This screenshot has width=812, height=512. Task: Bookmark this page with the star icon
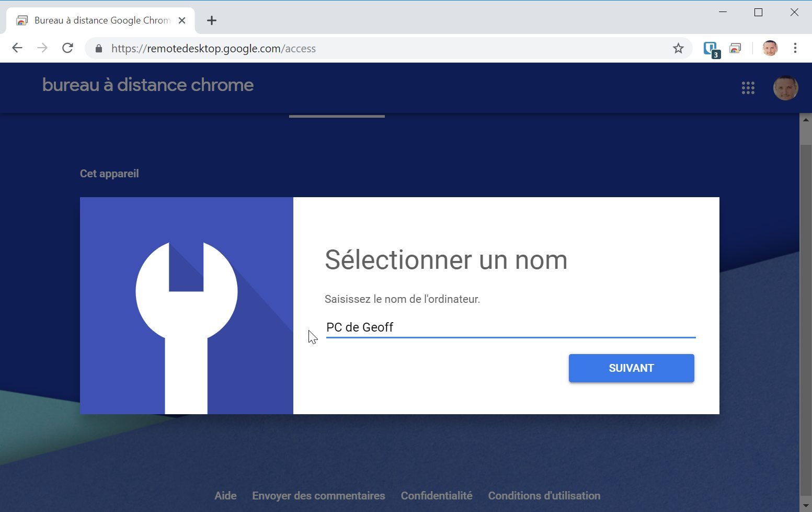678,49
